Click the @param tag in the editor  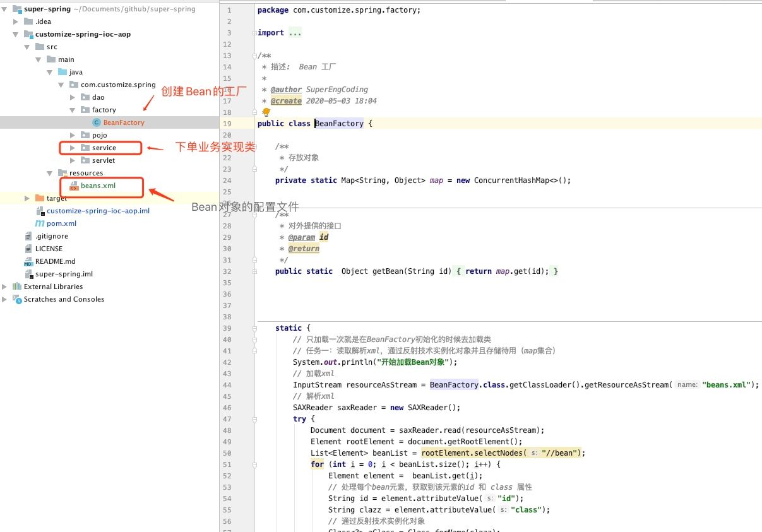point(301,237)
